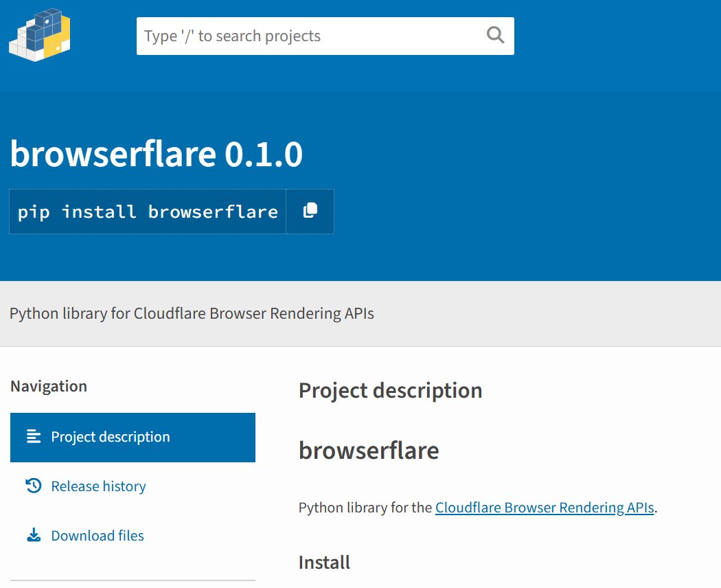Focus the search projects input field

325,36
